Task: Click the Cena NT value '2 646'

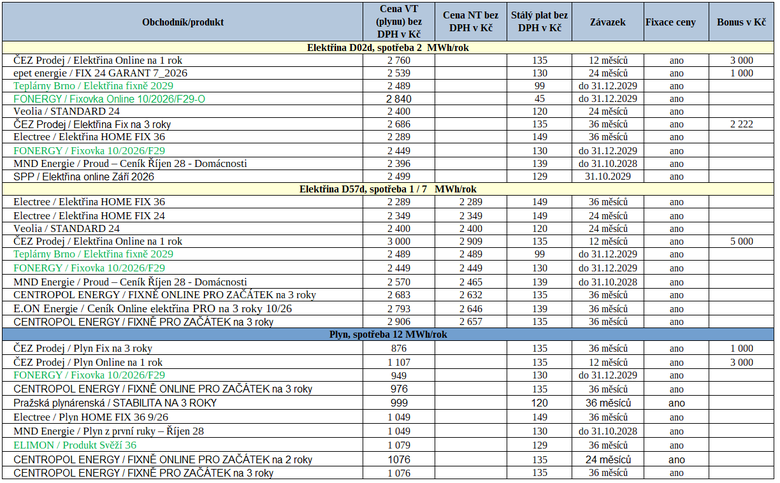Action: pos(471,309)
